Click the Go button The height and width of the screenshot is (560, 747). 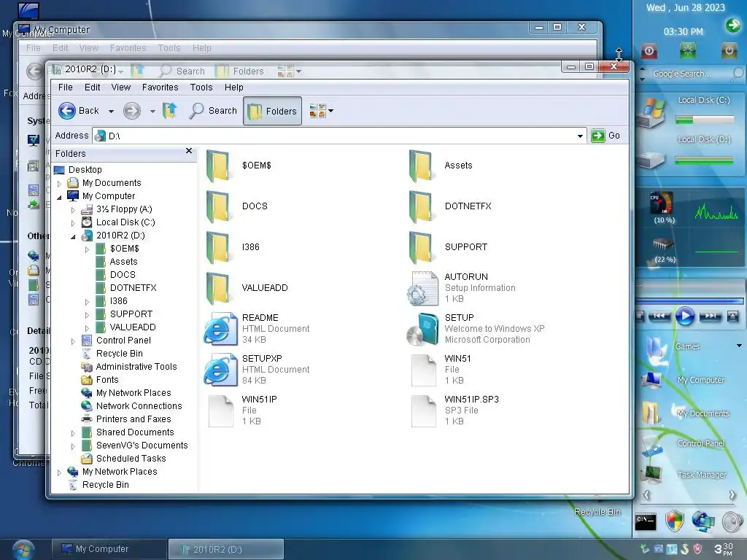coord(605,136)
